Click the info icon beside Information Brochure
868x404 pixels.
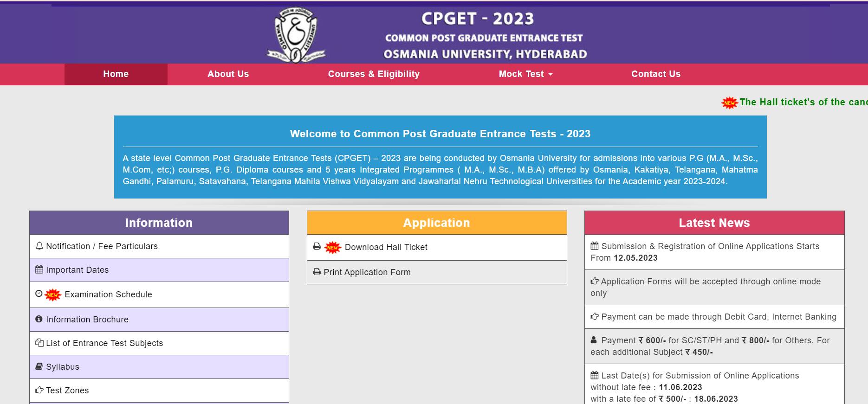[x=39, y=319]
